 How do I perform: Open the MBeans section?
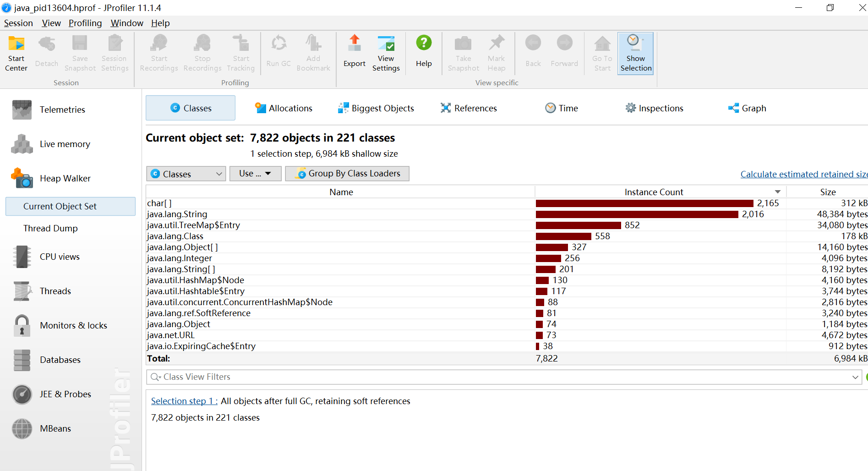pos(55,428)
